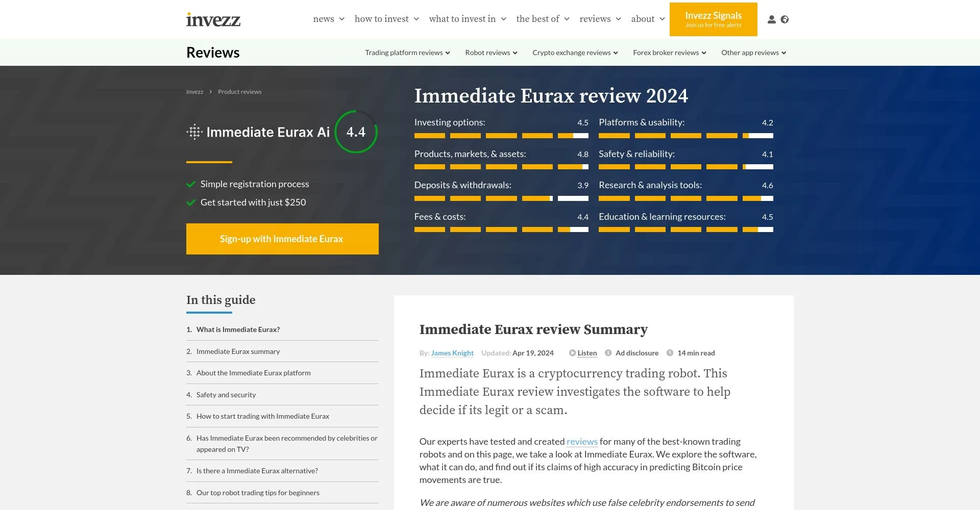Go to What is Immediate Eurax? section
This screenshot has width=980, height=510.
click(x=238, y=329)
